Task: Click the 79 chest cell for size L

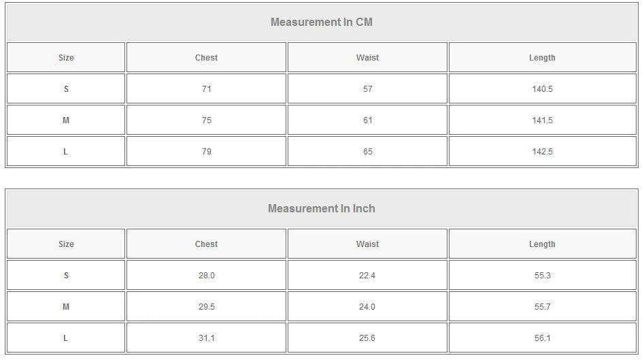Action: coord(206,152)
